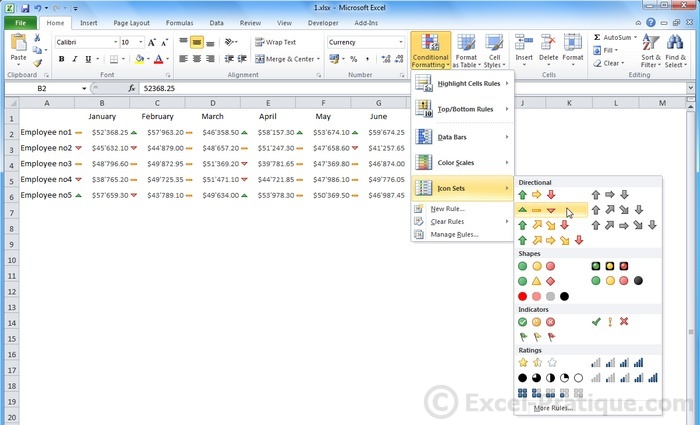Apply the red Font Color swatch
This screenshot has height=425, width=700.
pyautogui.click(x=158, y=59)
